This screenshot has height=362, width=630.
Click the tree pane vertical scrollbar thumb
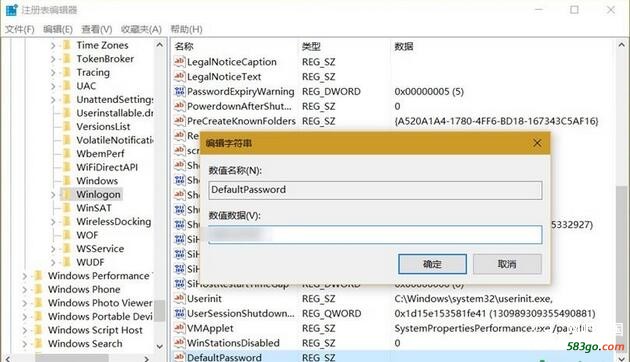pyautogui.click(x=160, y=310)
